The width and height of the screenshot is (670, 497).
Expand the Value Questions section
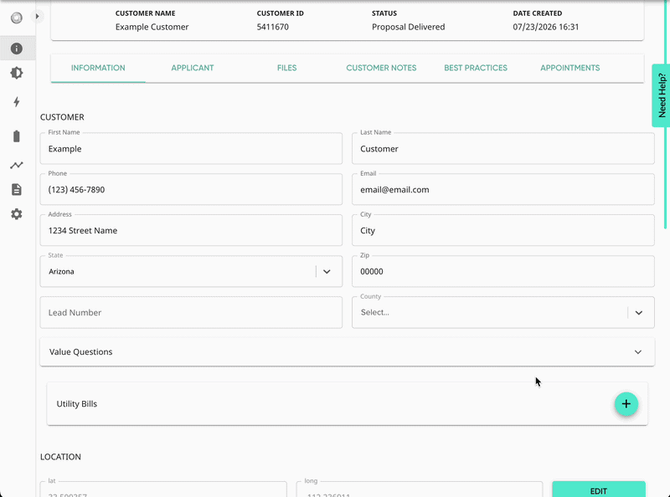click(347, 352)
